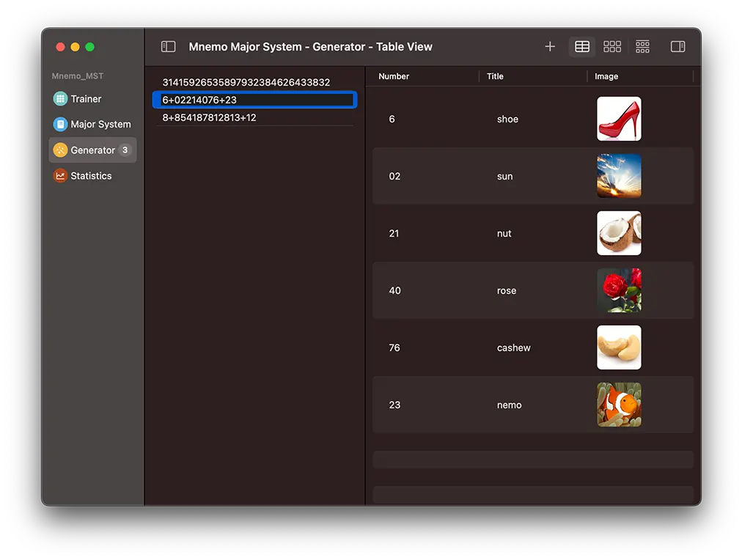The height and width of the screenshot is (560, 742).
Task: Switch to grid view layout
Action: (x=612, y=45)
